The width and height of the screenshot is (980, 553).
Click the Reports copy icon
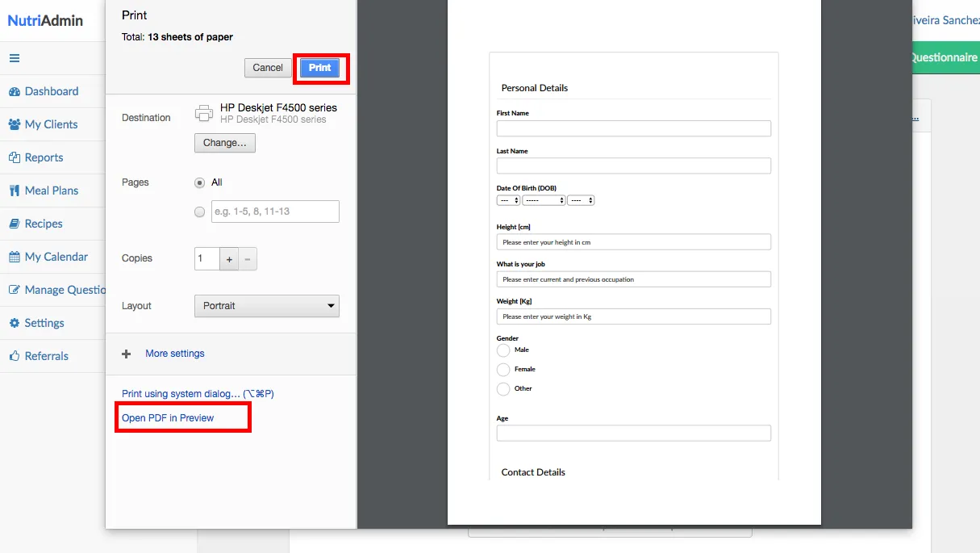[x=15, y=158]
